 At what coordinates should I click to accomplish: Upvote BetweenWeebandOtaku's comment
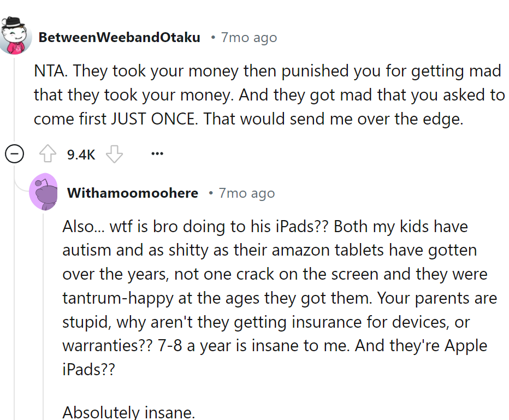49,155
